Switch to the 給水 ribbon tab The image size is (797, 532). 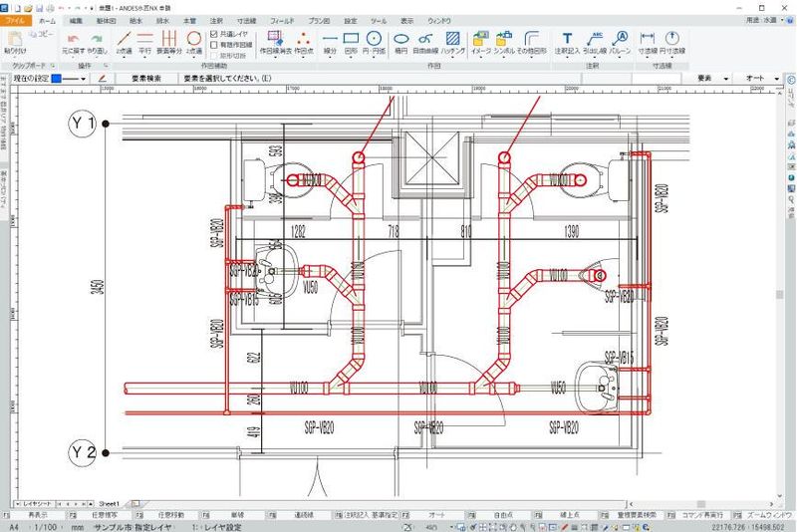135,21
